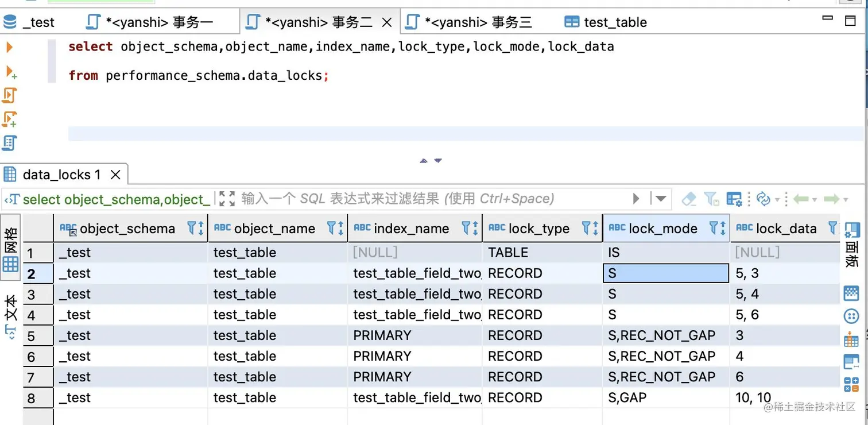Open the round grouping panel icon

[x=851, y=315]
